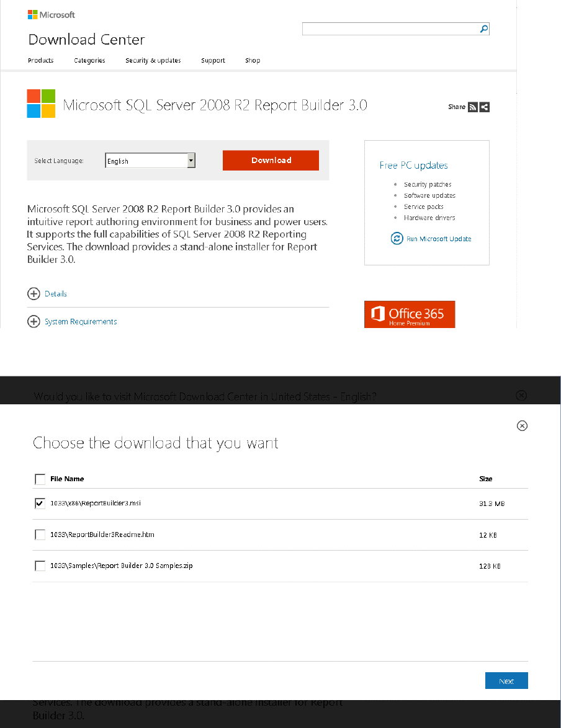Click the Office 365 Home Premium banner

pos(410,314)
